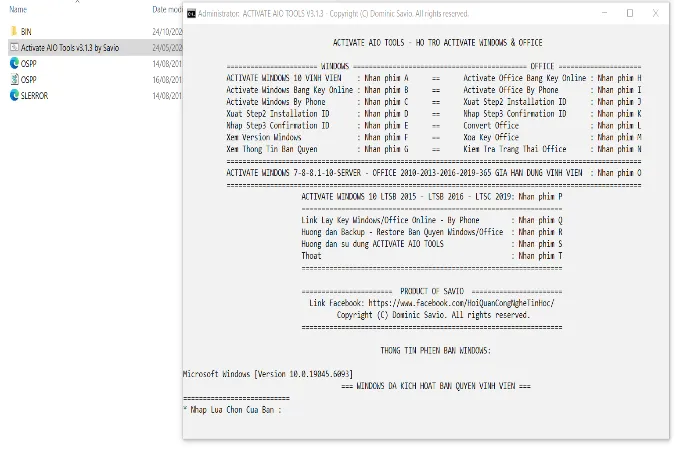Click the date 16/08 of OSPP row
The image size is (680, 450).
(167, 80)
